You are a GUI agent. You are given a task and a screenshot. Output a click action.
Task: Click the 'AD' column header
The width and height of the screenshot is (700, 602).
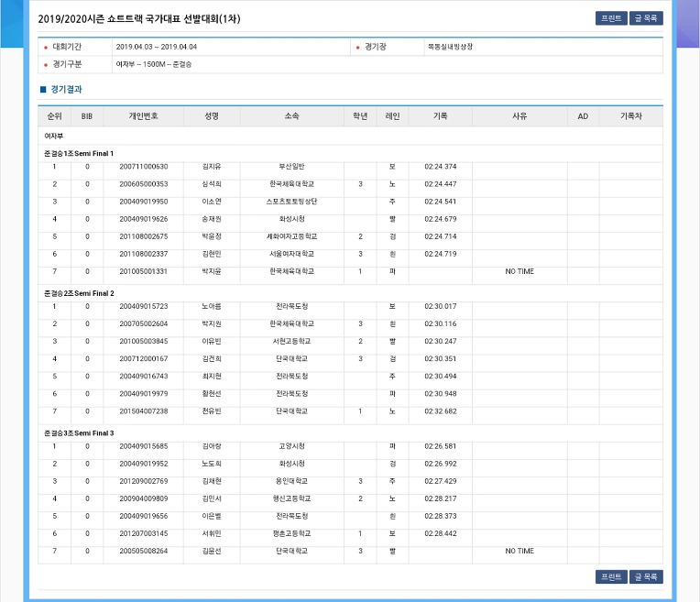[x=583, y=116]
